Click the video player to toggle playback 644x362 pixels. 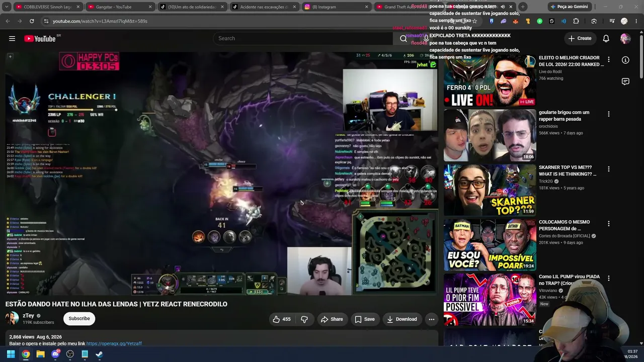tap(221, 173)
